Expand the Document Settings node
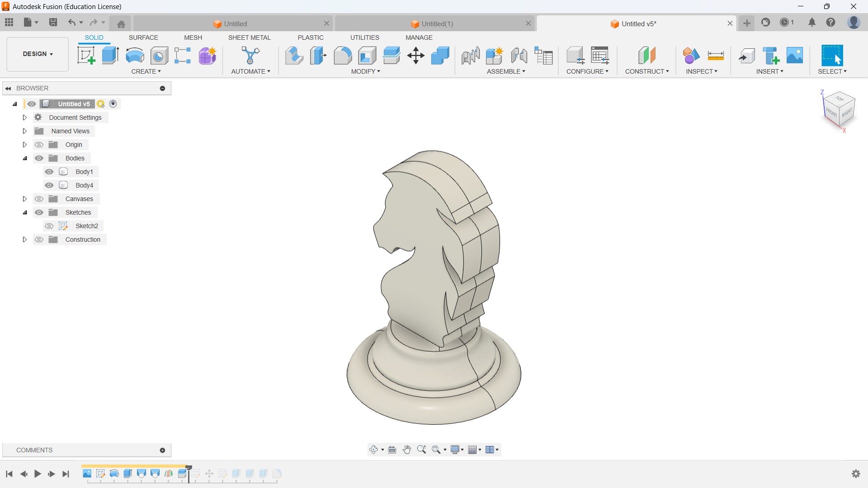The image size is (868, 488). coord(25,117)
